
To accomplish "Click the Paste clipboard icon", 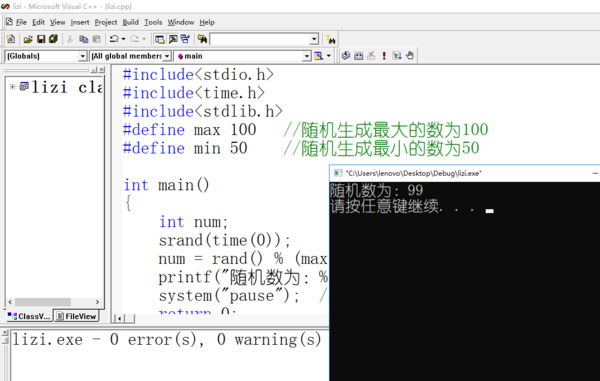I will click(x=97, y=39).
